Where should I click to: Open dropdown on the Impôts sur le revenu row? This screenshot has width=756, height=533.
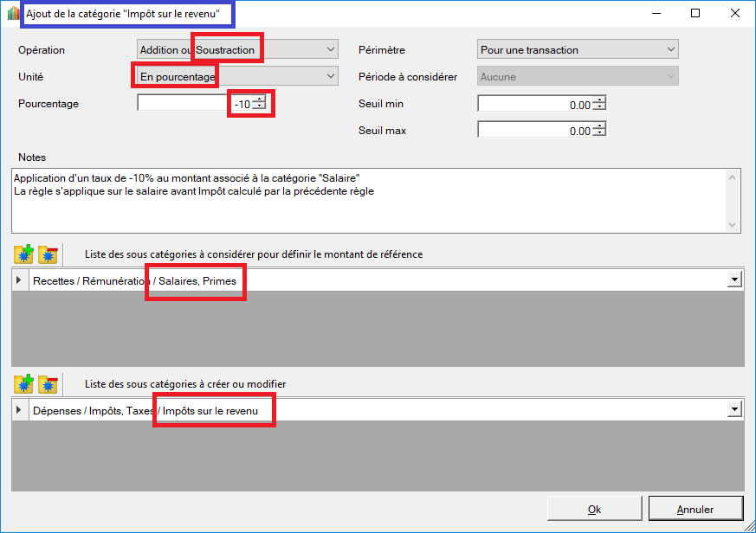(735, 410)
